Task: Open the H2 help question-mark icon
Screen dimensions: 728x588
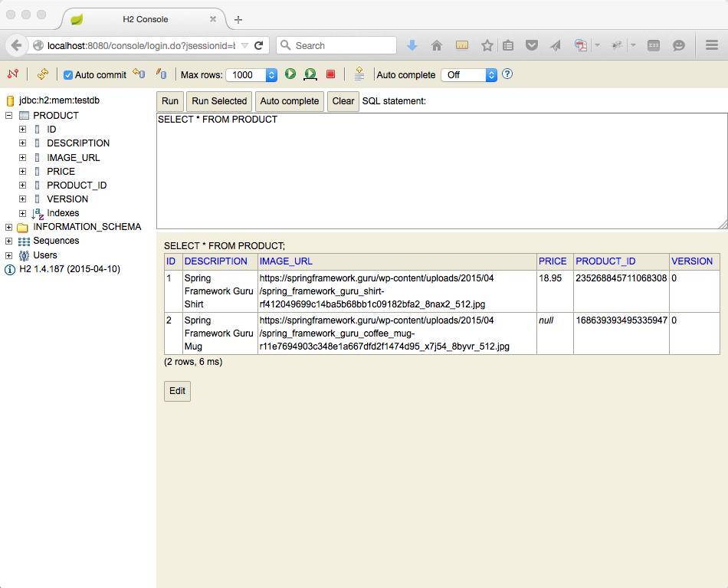Action: 507,74
